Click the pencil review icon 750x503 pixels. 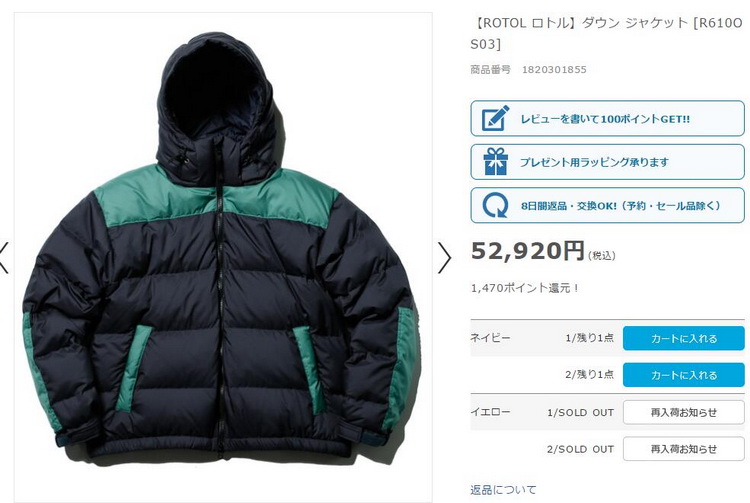pos(496,118)
